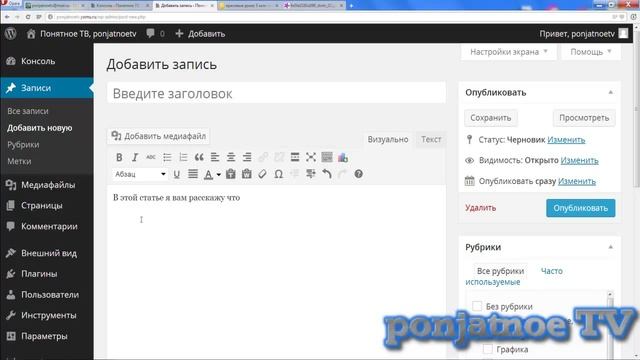Image resolution: width=640 pixels, height=360 pixels.
Task: Open the text color picker dropdown arrow
Action: point(219,175)
